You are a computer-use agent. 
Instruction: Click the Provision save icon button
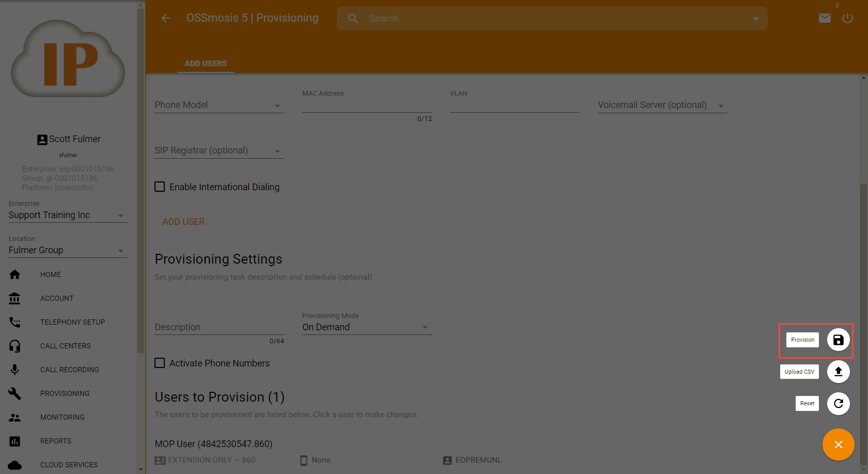[838, 340]
